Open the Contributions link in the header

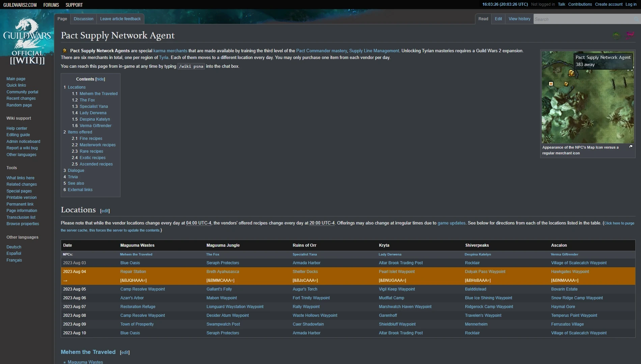point(580,4)
